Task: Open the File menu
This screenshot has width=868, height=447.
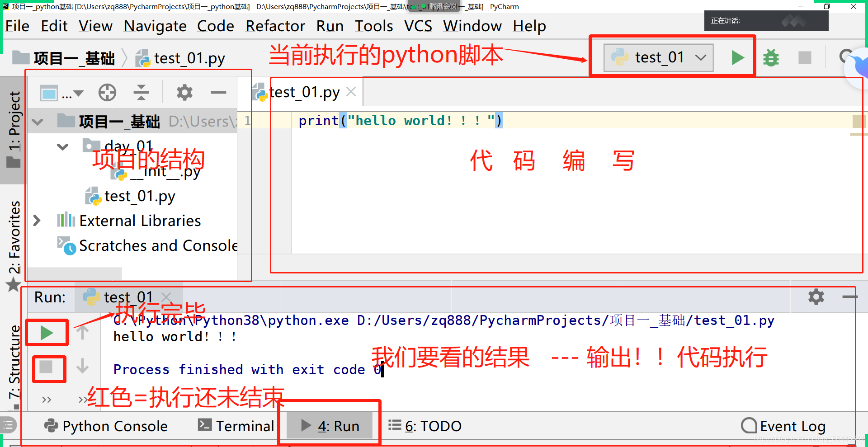Action: click(x=17, y=26)
